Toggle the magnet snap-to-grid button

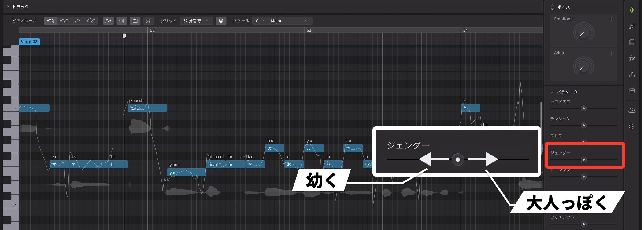pos(221,21)
